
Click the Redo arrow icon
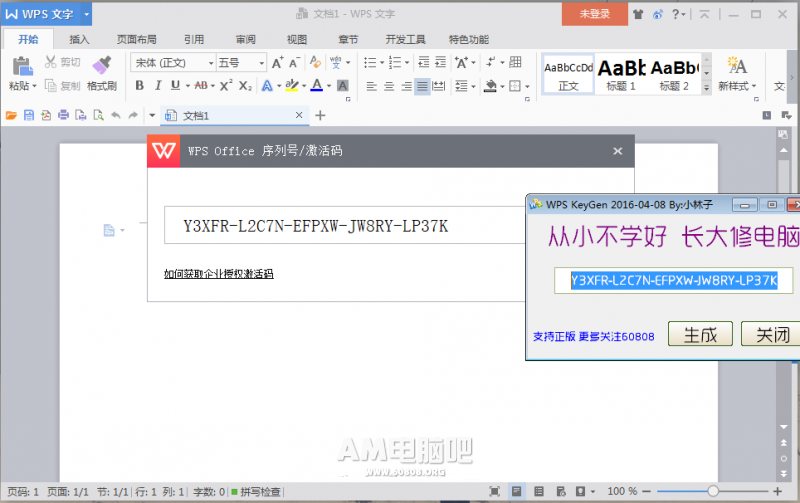[x=133, y=115]
